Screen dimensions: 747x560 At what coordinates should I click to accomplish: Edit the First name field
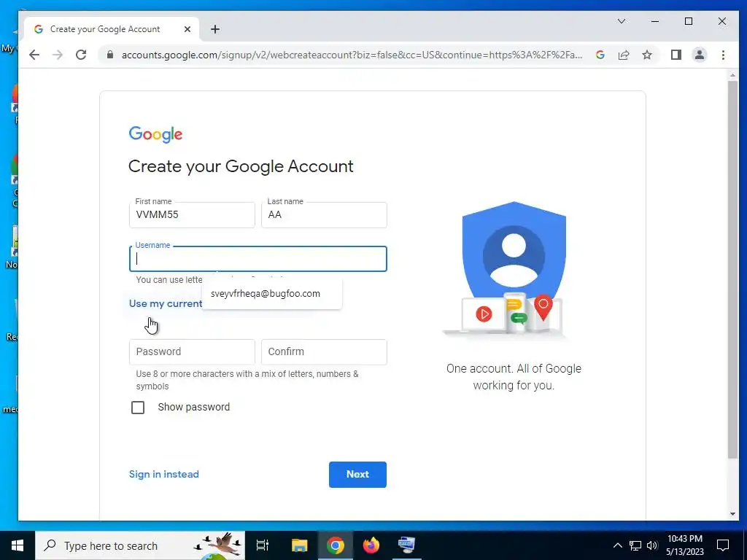click(192, 215)
